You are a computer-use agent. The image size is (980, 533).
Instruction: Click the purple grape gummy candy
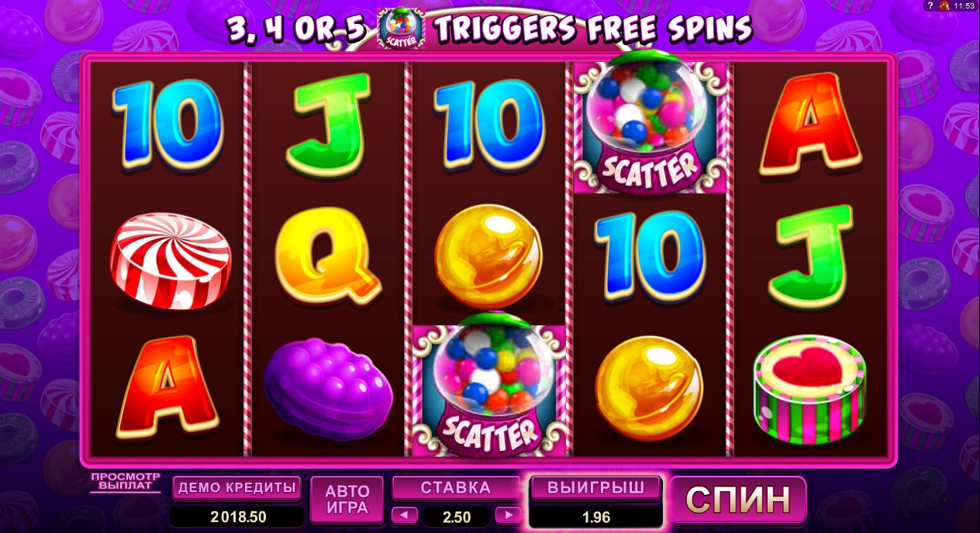pos(329,389)
